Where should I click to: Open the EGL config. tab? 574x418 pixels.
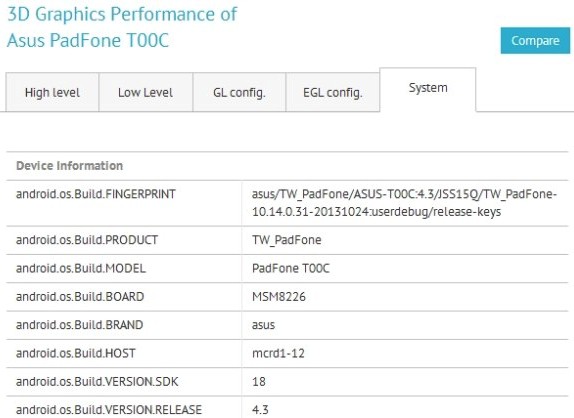[332, 92]
